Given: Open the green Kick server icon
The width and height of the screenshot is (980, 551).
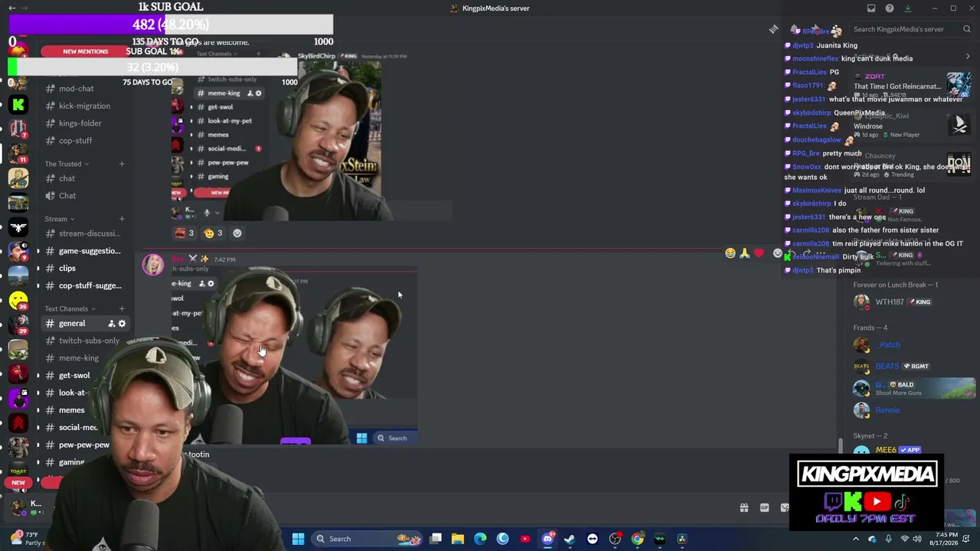Looking at the screenshot, I should 18,105.
